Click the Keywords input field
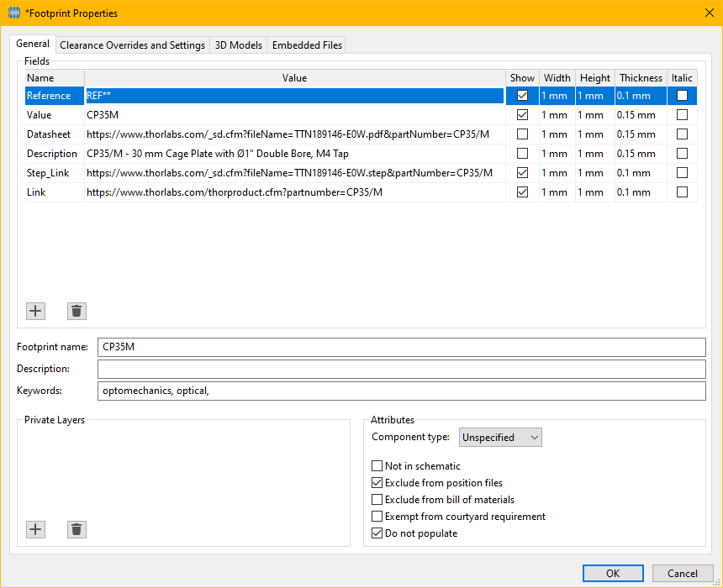The width and height of the screenshot is (723, 588). click(401, 391)
